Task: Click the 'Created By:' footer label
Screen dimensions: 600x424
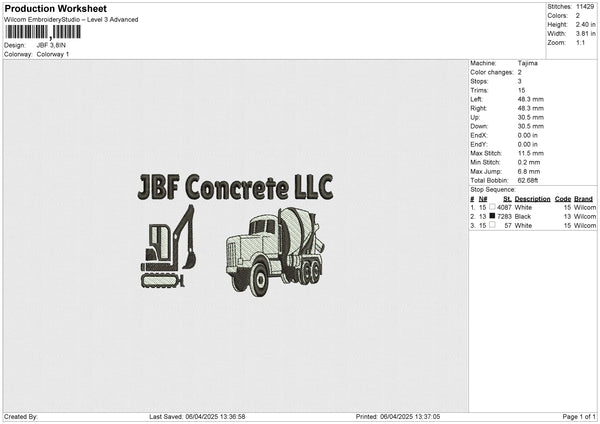Action: point(21,416)
